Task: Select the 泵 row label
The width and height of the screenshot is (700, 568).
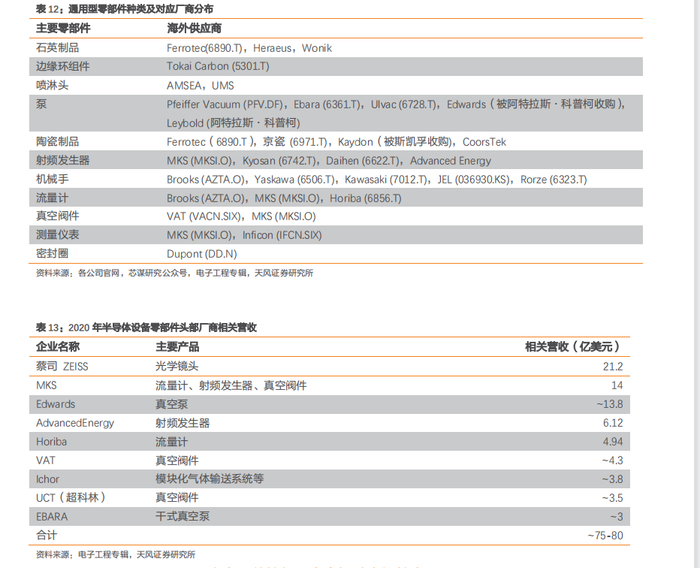Action: coord(41,104)
